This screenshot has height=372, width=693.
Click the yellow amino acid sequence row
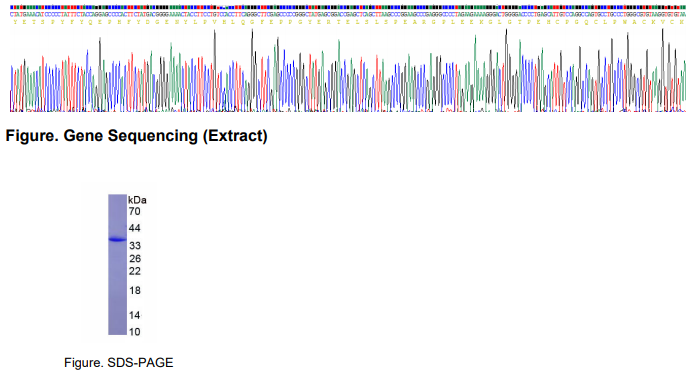[347, 22]
